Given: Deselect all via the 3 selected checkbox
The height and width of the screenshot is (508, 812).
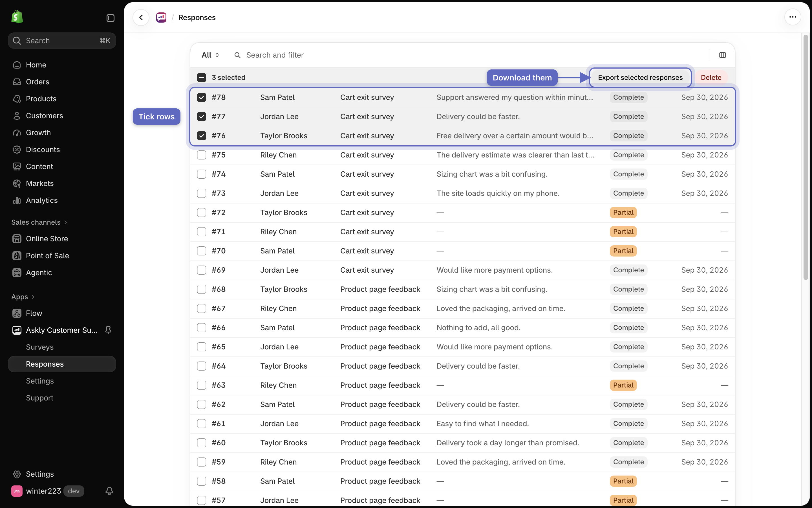Looking at the screenshot, I should point(201,78).
